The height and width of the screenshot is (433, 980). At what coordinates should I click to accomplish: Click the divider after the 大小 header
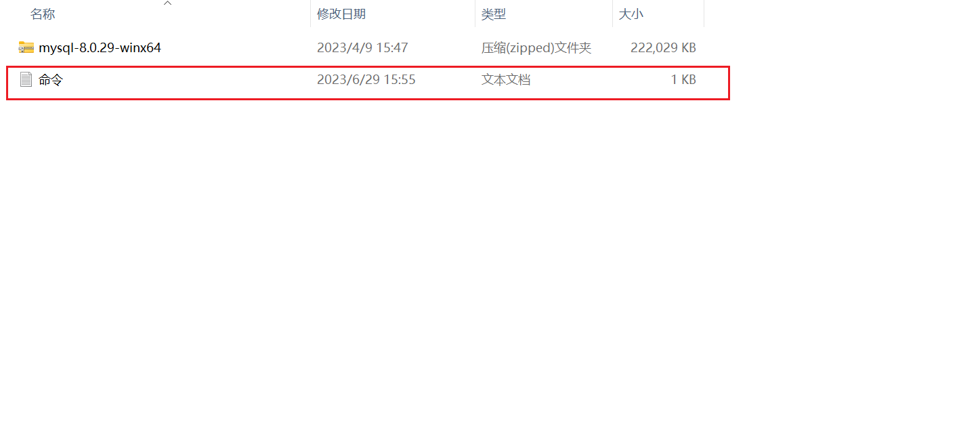[x=704, y=14]
